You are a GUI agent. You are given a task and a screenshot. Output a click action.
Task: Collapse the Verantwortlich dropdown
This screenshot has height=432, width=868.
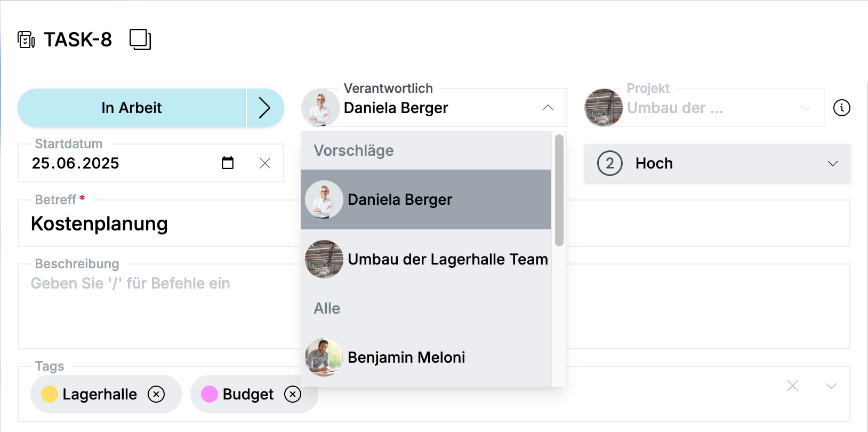(548, 108)
